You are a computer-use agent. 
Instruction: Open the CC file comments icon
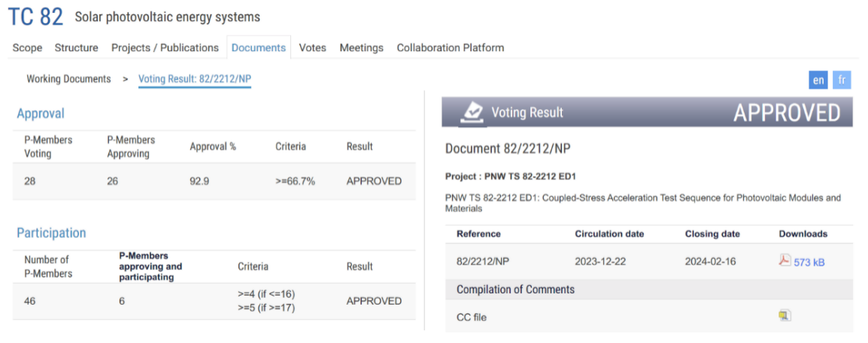[x=785, y=316]
